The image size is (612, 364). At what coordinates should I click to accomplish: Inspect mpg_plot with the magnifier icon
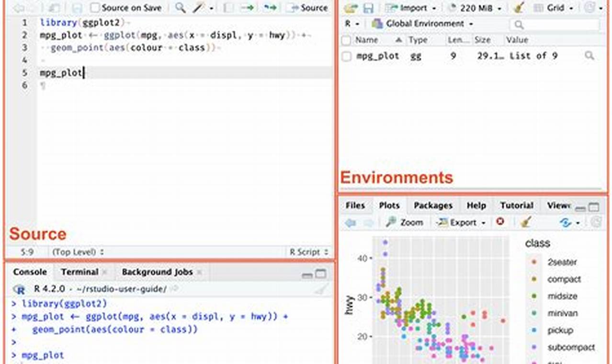pos(589,56)
